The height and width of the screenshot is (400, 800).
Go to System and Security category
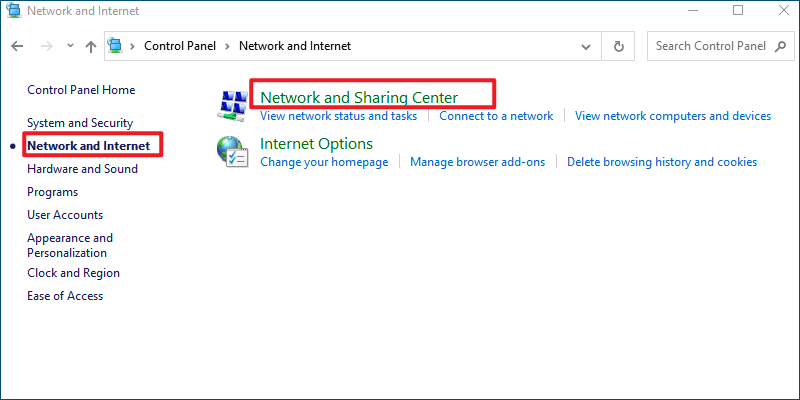coord(80,123)
